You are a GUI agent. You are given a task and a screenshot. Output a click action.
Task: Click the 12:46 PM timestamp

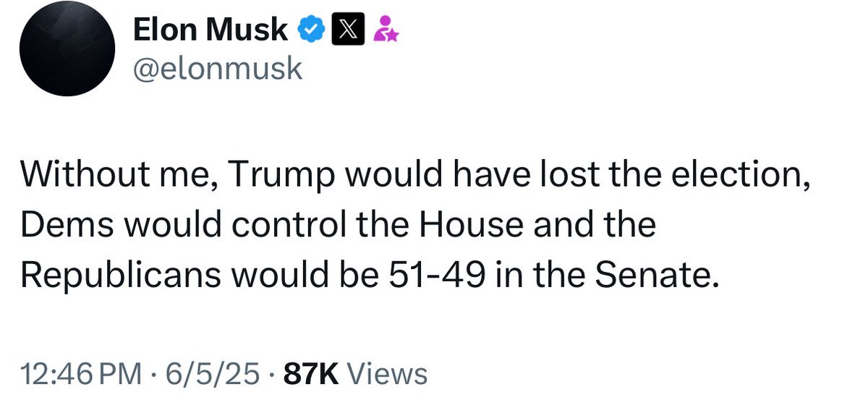point(81,374)
